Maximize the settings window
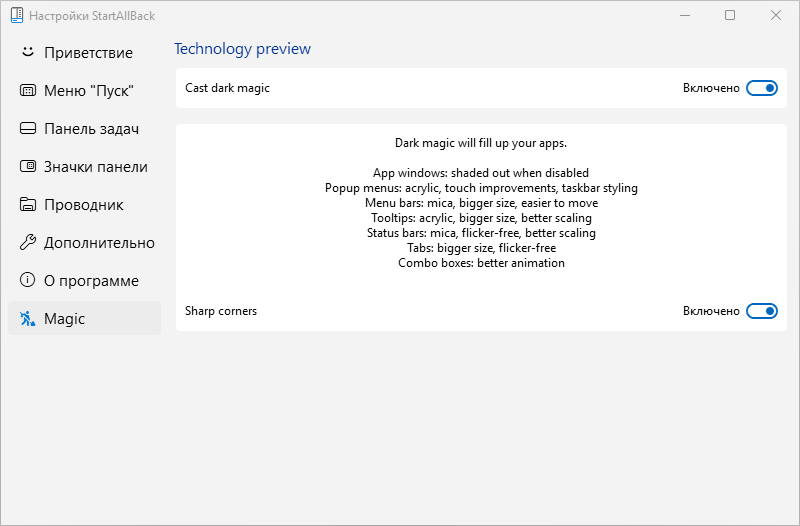Screen dimensions: 800x526 point(730,16)
